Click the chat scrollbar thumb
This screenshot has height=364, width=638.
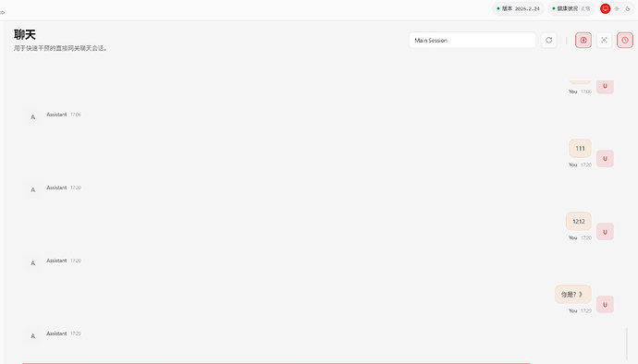[x=627, y=344]
